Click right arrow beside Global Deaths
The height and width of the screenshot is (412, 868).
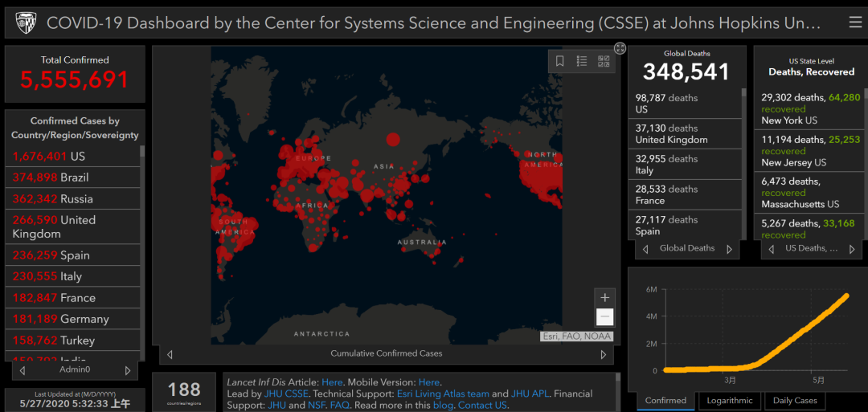(729, 249)
